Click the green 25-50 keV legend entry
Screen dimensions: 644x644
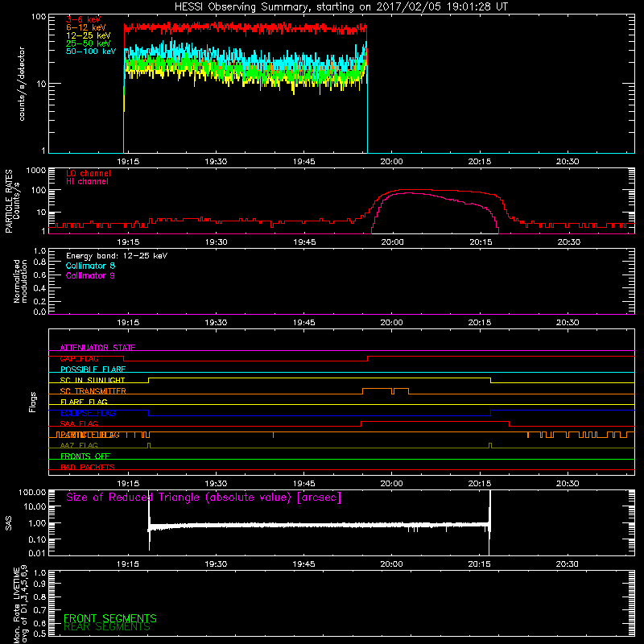pyautogui.click(x=89, y=43)
